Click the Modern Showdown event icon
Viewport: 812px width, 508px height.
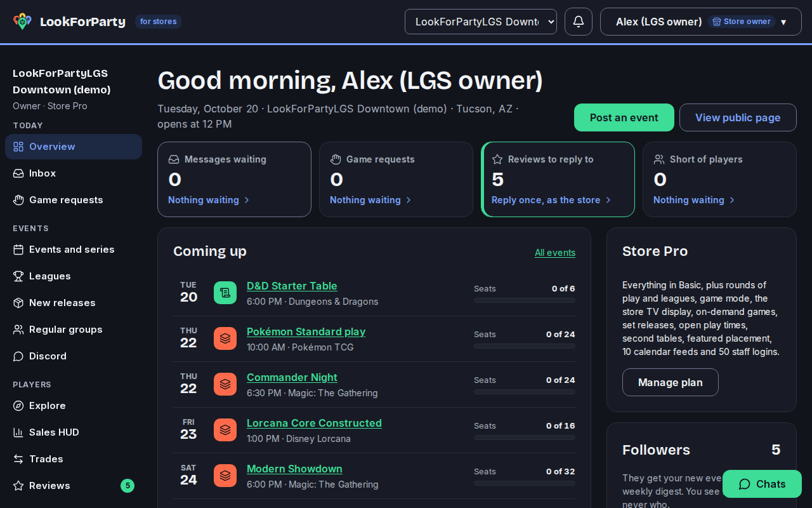pos(225,476)
